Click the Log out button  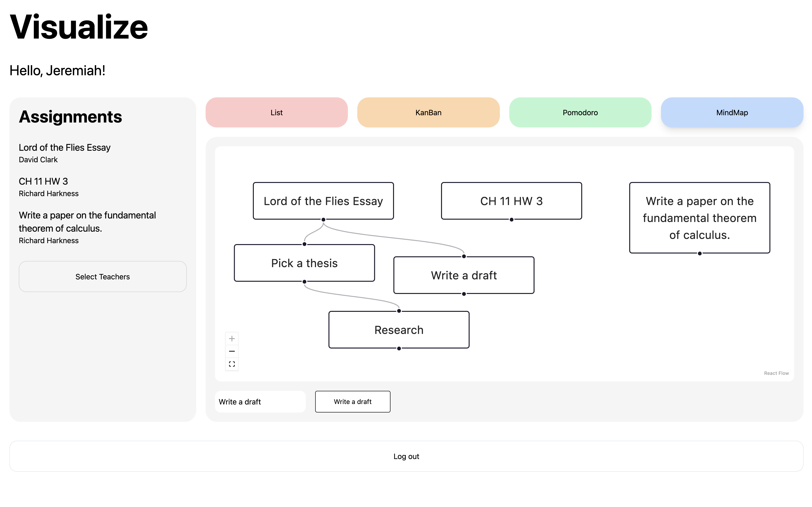point(406,456)
